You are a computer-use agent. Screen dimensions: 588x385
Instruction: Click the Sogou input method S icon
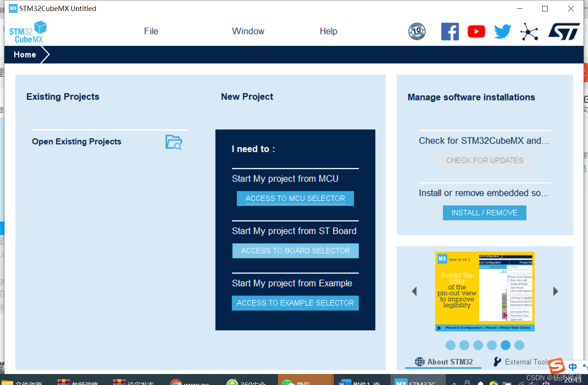(x=556, y=366)
